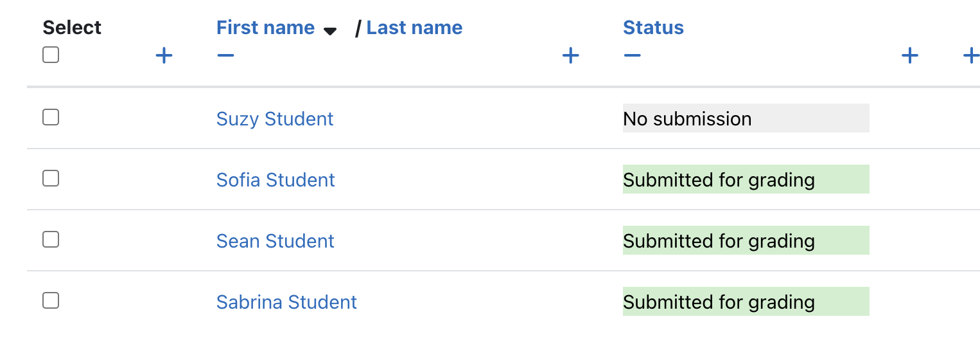
Task: Select Sofia Student's row checkbox
Action: click(x=51, y=178)
